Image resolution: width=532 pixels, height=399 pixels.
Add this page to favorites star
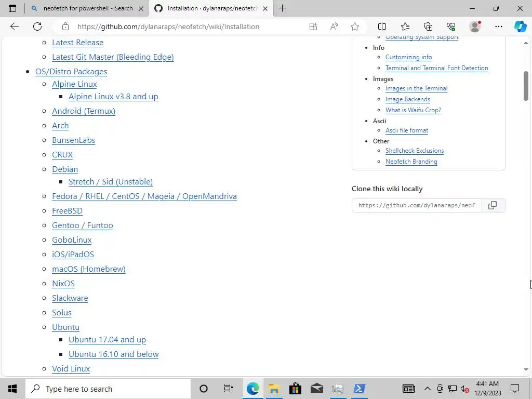[x=355, y=26]
